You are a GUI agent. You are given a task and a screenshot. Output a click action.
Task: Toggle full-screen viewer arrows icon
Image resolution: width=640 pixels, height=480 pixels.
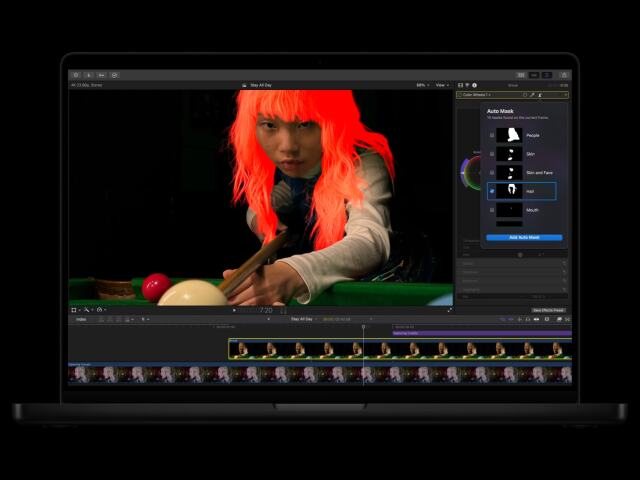(449, 310)
